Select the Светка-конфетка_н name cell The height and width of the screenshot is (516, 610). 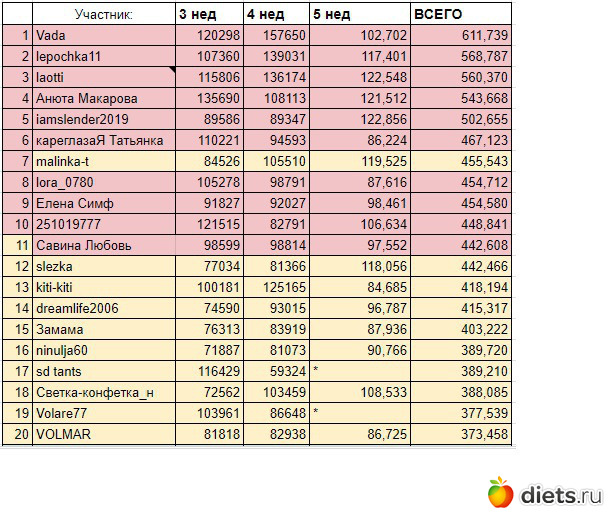103,392
